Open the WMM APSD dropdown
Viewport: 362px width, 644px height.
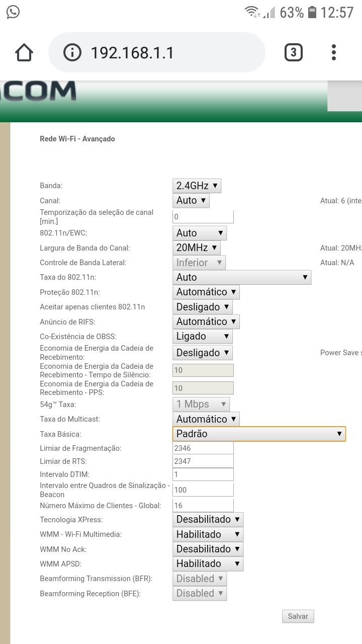208,563
